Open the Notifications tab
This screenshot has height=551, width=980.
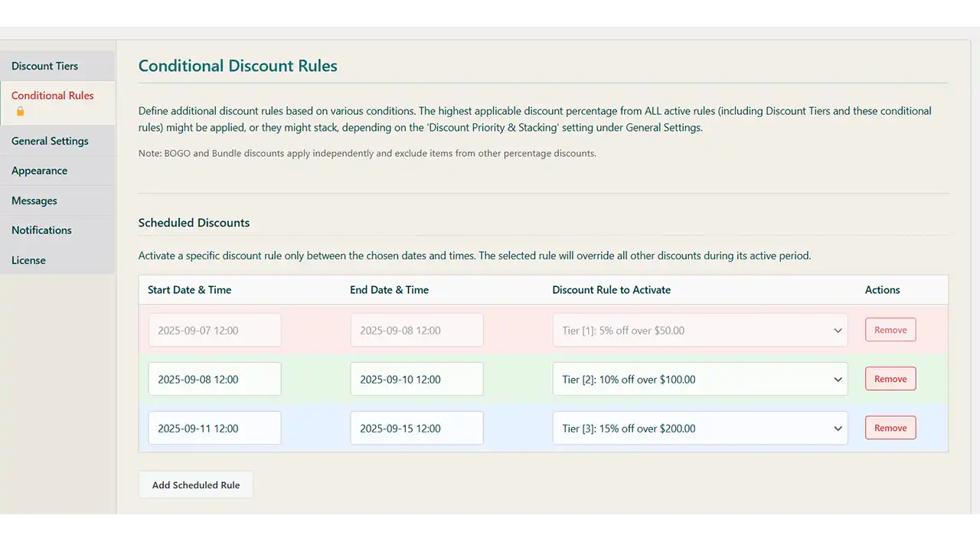pos(41,230)
